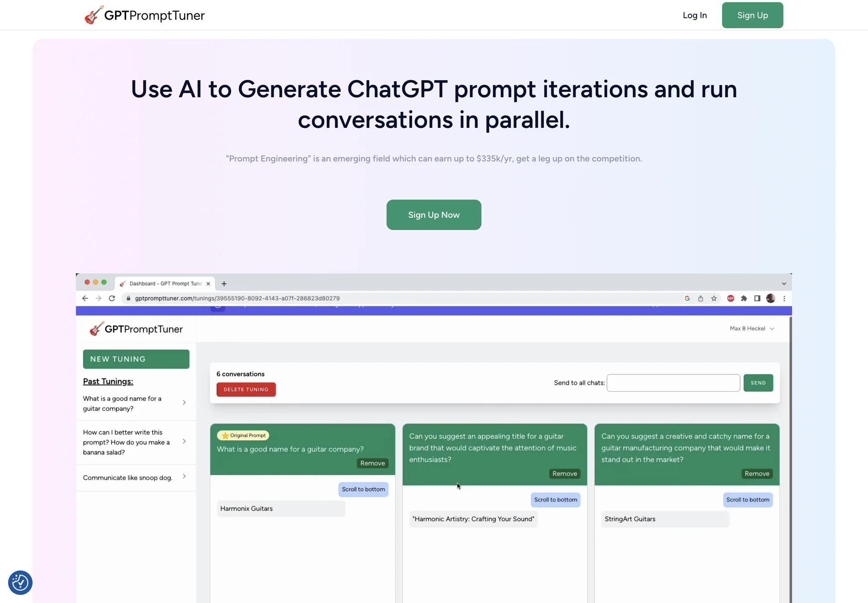Expand chevron beside the banana salad tuning
The image size is (868, 603).
(x=184, y=441)
